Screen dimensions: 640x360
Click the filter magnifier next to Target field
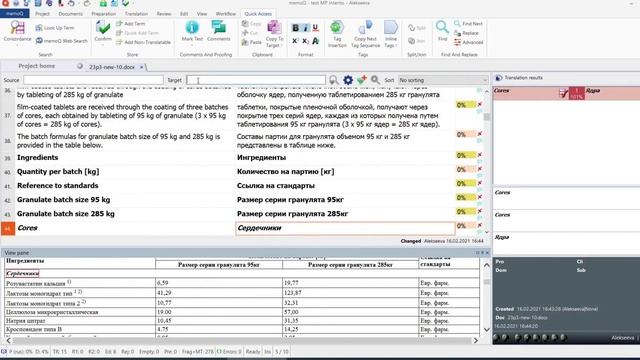pos(334,80)
